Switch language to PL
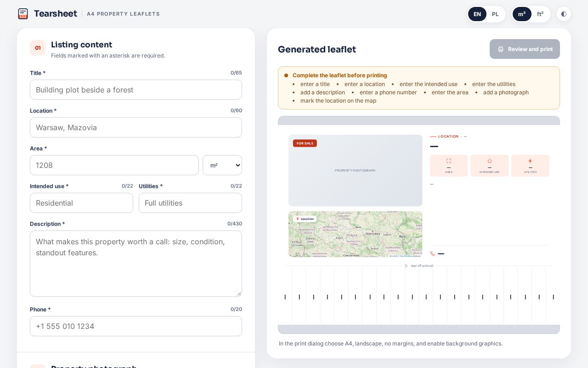Screen dimensions: 588x368 click(x=495, y=14)
